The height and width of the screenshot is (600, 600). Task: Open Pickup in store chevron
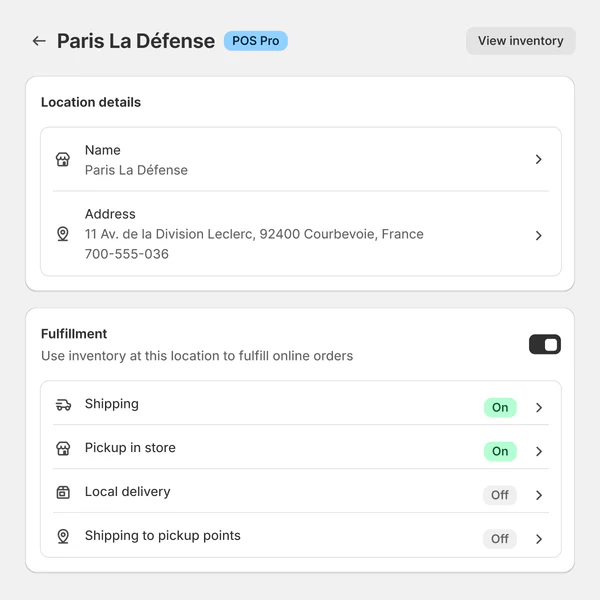click(x=538, y=451)
